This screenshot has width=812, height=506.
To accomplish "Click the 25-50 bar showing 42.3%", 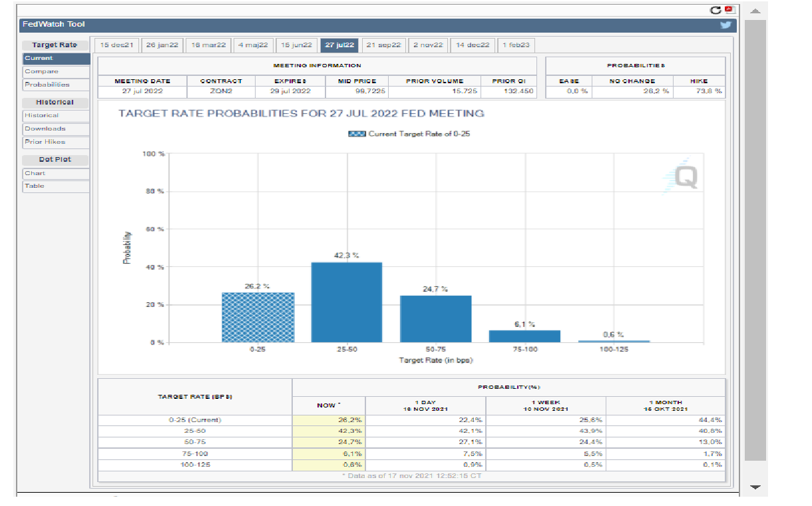I will point(347,302).
